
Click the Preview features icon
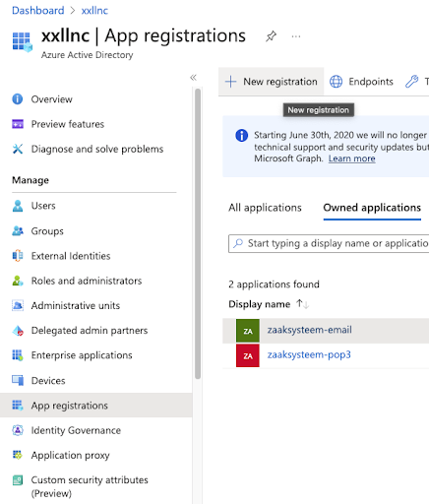[18, 124]
